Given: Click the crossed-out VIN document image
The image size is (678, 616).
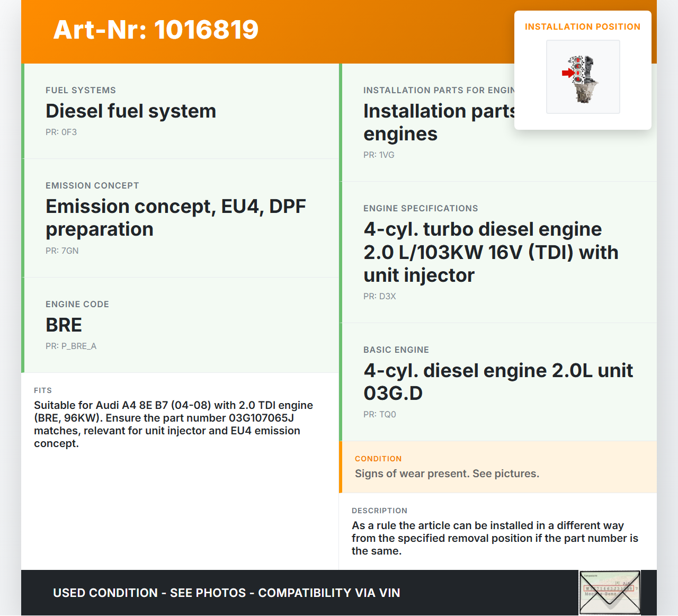Looking at the screenshot, I should tap(610, 593).
